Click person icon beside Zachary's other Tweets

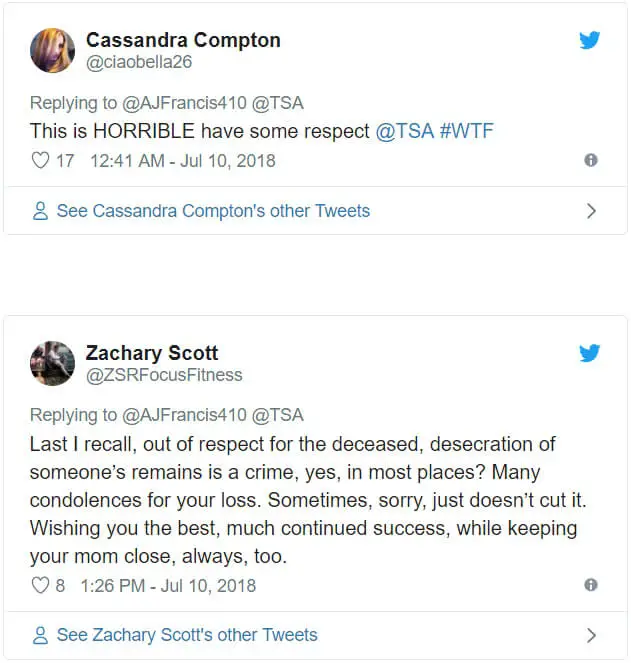tap(40, 635)
